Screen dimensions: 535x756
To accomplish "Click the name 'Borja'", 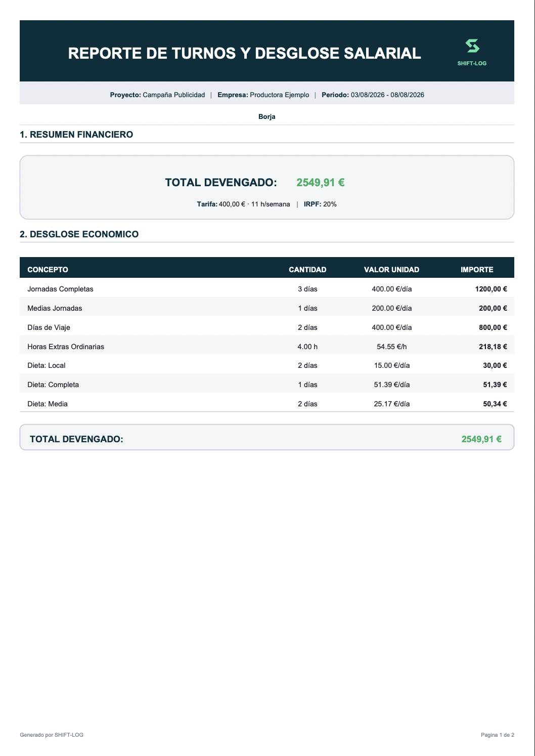I will (x=267, y=117).
